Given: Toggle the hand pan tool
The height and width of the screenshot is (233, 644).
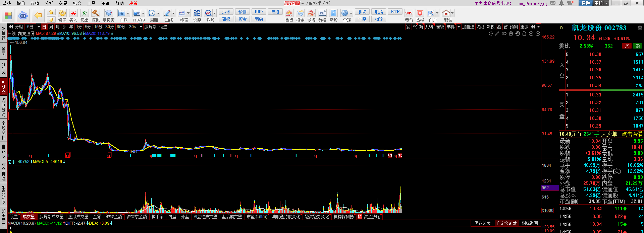Looking at the screenshot, I should pyautogui.click(x=518, y=33).
